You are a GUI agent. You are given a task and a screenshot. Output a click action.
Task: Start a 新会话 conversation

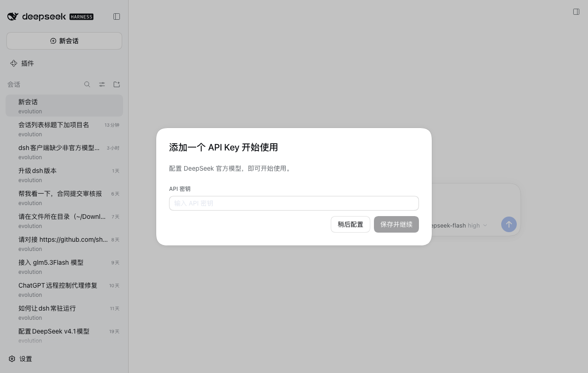(x=64, y=41)
